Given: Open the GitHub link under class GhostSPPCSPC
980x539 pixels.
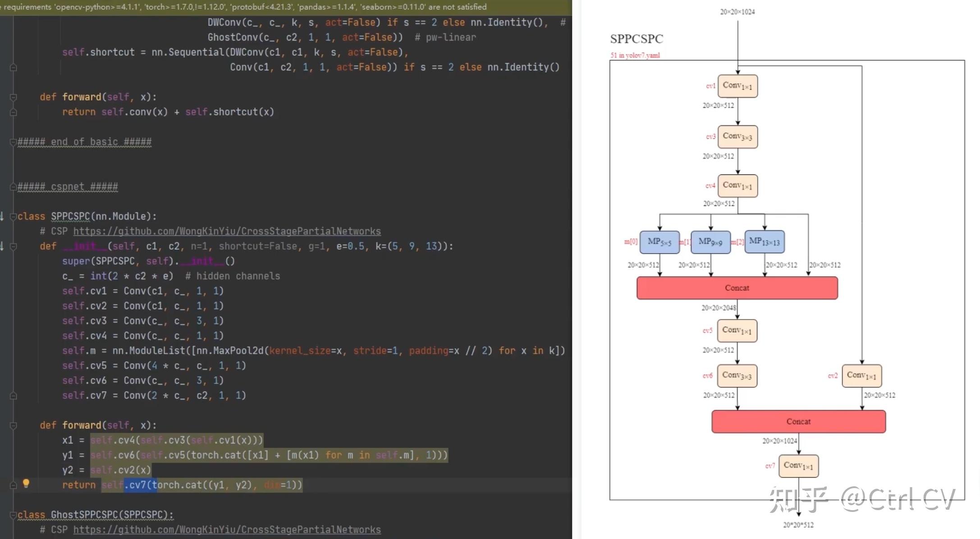Looking at the screenshot, I should (227, 530).
